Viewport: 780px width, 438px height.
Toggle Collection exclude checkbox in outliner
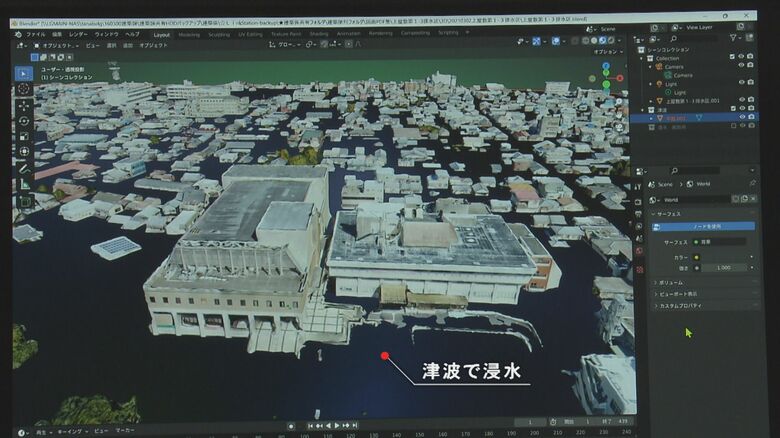[732, 57]
